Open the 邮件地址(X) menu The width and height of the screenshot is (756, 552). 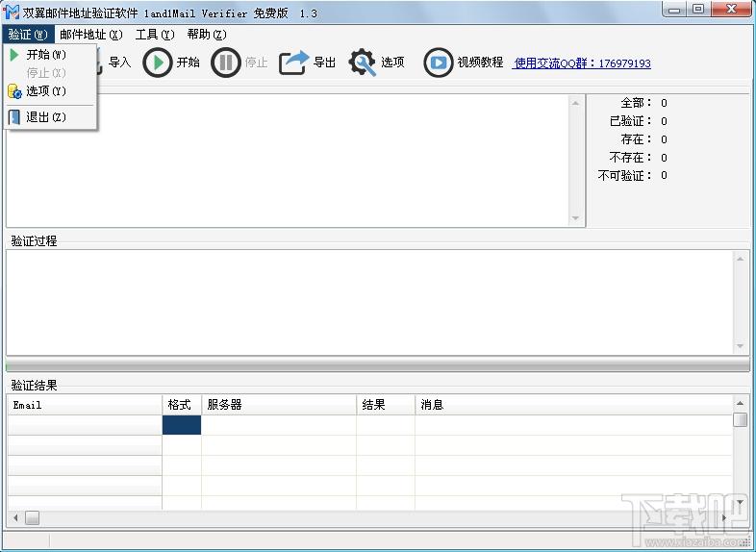(91, 35)
